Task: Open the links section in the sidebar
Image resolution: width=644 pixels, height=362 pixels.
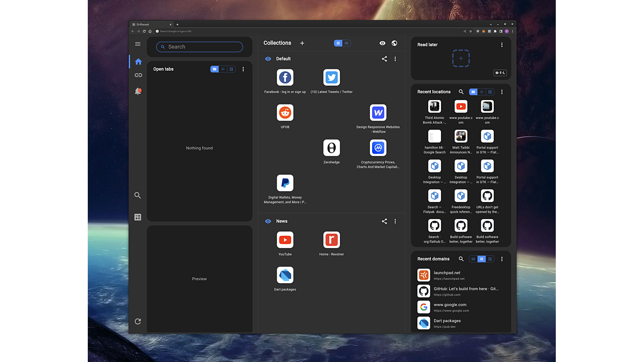Action: coord(138,75)
